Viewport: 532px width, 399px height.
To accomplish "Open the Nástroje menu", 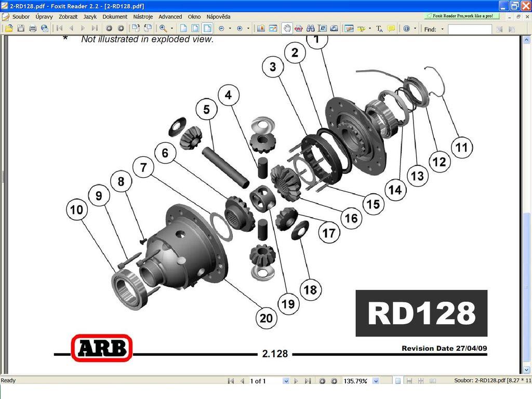I will [143, 17].
